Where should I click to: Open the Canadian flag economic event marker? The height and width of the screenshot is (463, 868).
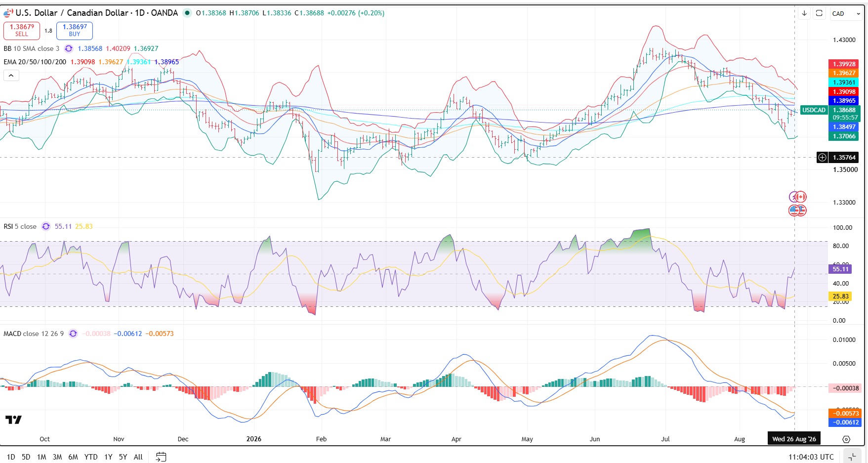[801, 197]
